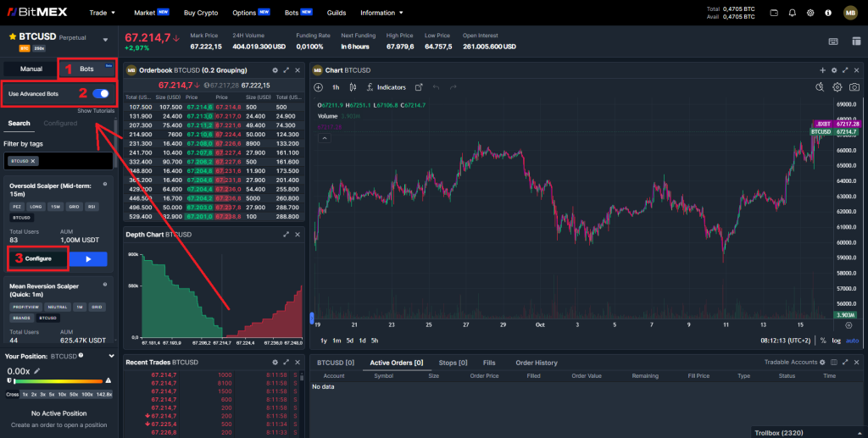Open the wallet icon in top bar

774,13
